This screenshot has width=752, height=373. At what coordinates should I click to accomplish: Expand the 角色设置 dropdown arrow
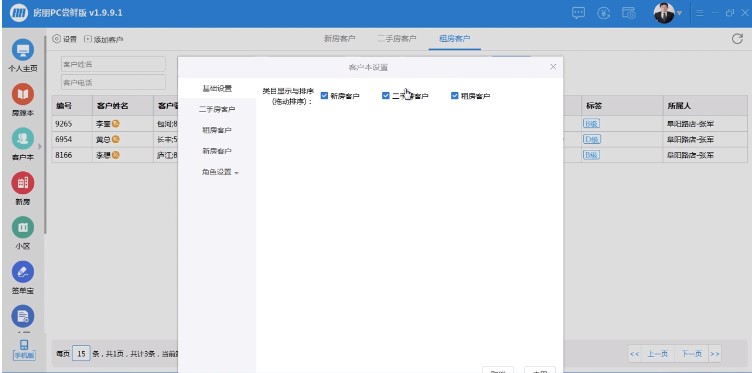click(236, 173)
